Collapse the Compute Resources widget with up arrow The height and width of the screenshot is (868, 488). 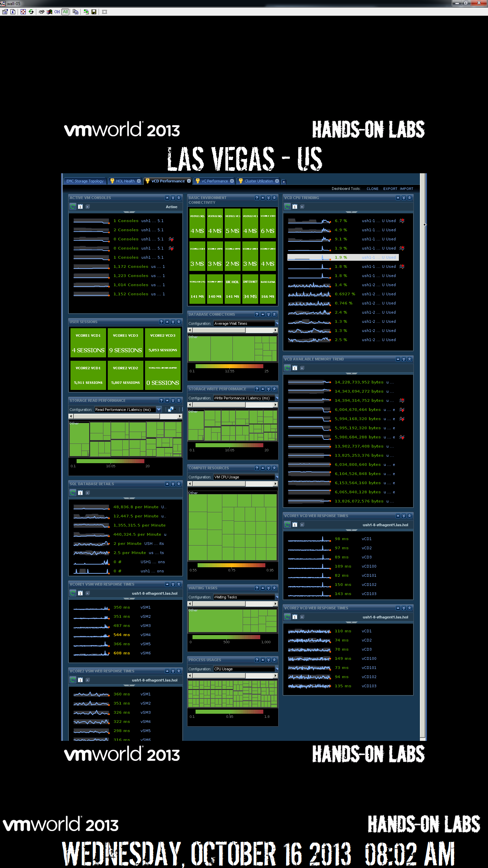click(x=263, y=468)
